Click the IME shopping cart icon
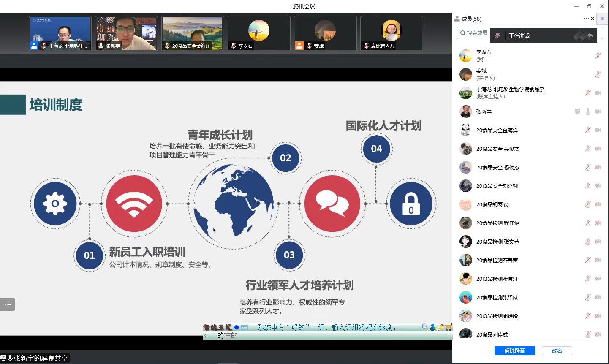The image size is (609, 364). (448, 327)
